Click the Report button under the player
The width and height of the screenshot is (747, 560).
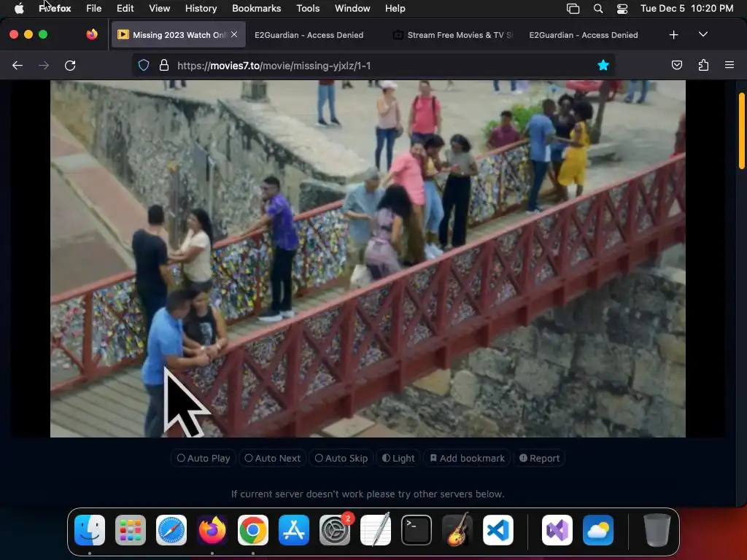point(539,458)
